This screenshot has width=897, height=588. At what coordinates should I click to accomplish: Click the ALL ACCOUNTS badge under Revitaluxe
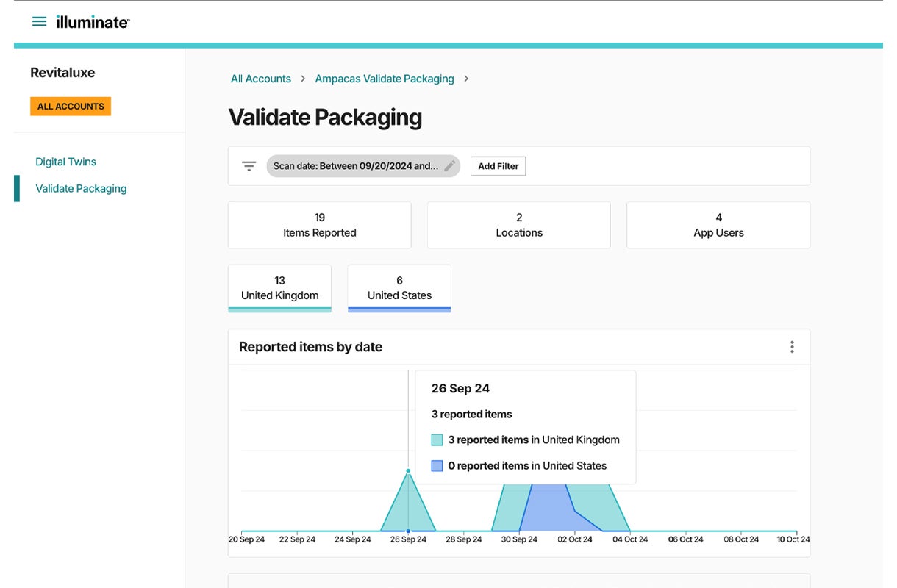click(x=70, y=106)
